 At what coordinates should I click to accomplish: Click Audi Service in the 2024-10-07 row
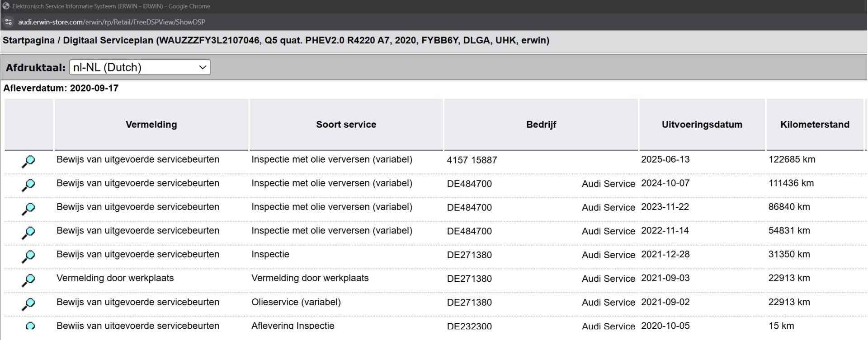click(609, 184)
